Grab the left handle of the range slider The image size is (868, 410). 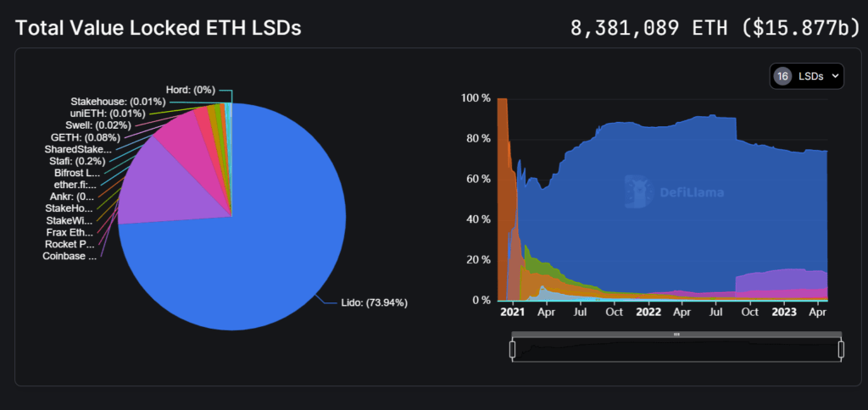[512, 348]
